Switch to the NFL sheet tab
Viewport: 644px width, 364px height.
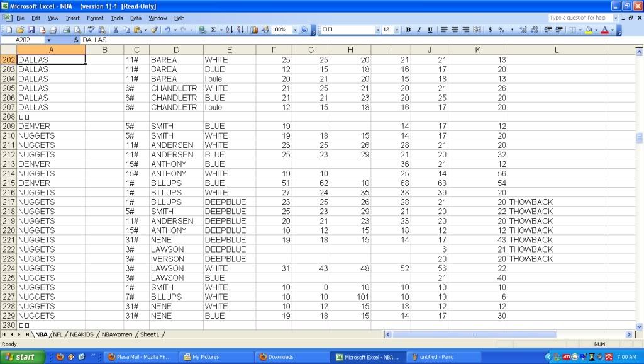(57, 334)
